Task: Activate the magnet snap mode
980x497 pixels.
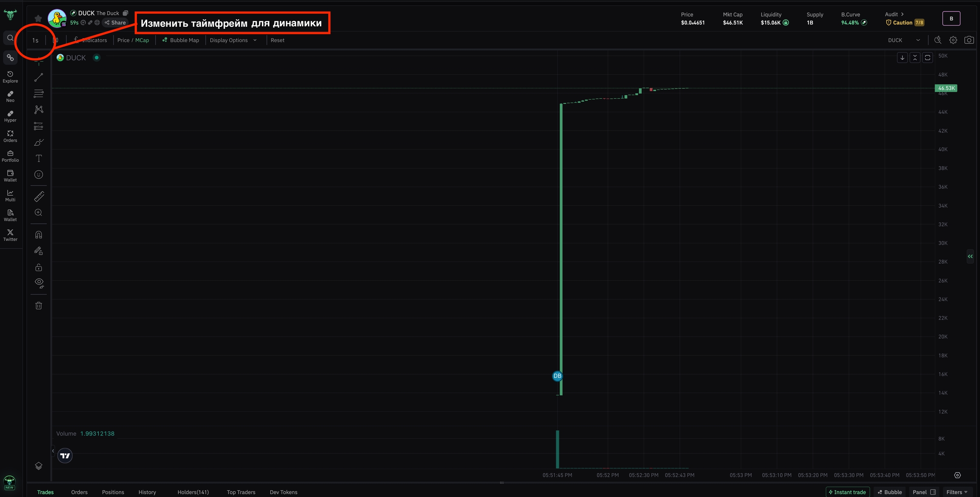Action: click(x=39, y=235)
